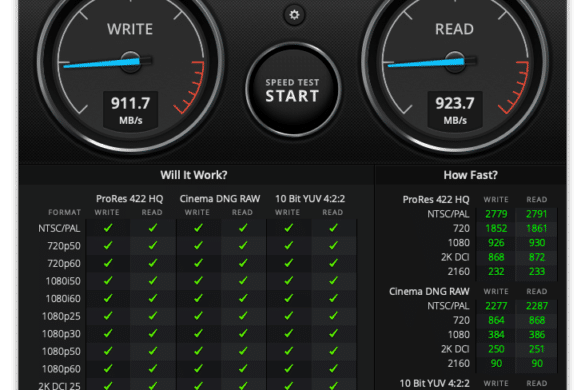Click the 923.7 MB/s read speed readout
Screen dimensions: 585x390
tap(455, 110)
